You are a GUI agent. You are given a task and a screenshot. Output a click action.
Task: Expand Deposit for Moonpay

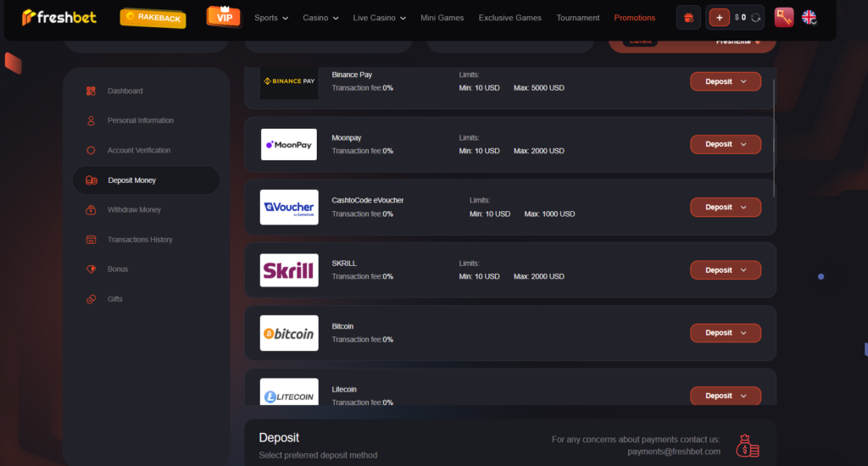click(x=726, y=144)
